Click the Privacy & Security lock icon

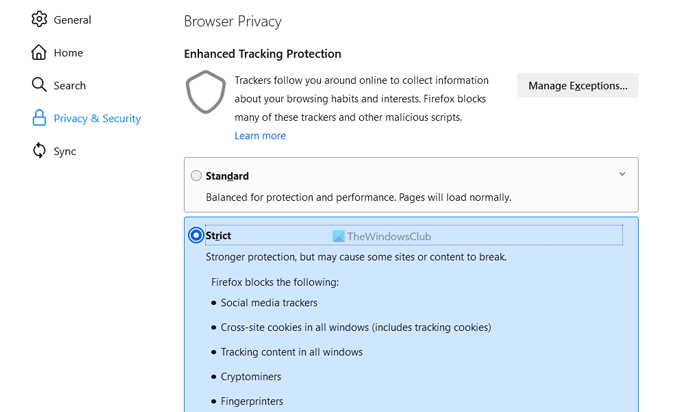pyautogui.click(x=39, y=118)
